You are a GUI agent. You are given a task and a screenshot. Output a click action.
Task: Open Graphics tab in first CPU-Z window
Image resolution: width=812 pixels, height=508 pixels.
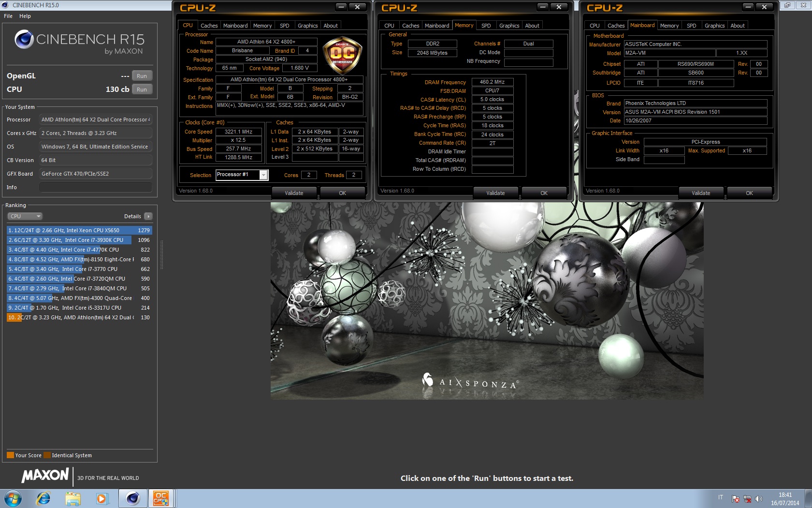point(307,26)
